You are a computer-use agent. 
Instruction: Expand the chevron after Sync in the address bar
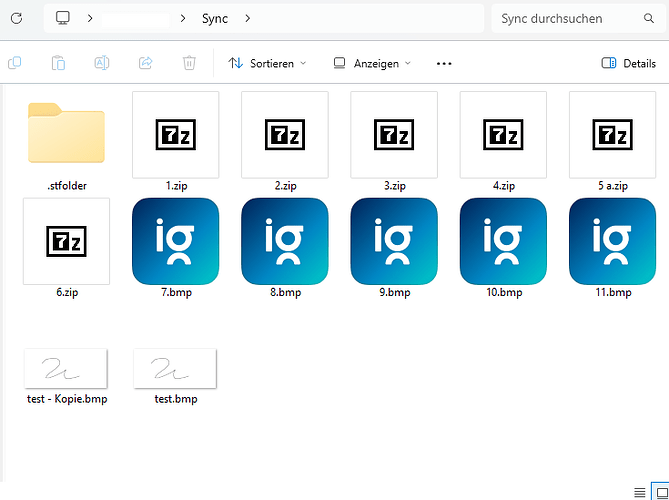pyautogui.click(x=247, y=18)
